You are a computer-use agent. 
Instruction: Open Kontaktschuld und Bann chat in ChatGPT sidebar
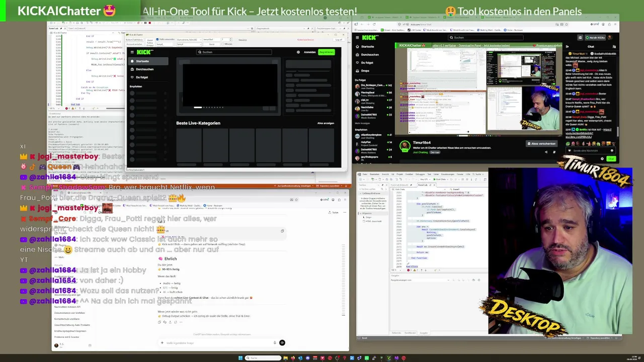coord(67,319)
